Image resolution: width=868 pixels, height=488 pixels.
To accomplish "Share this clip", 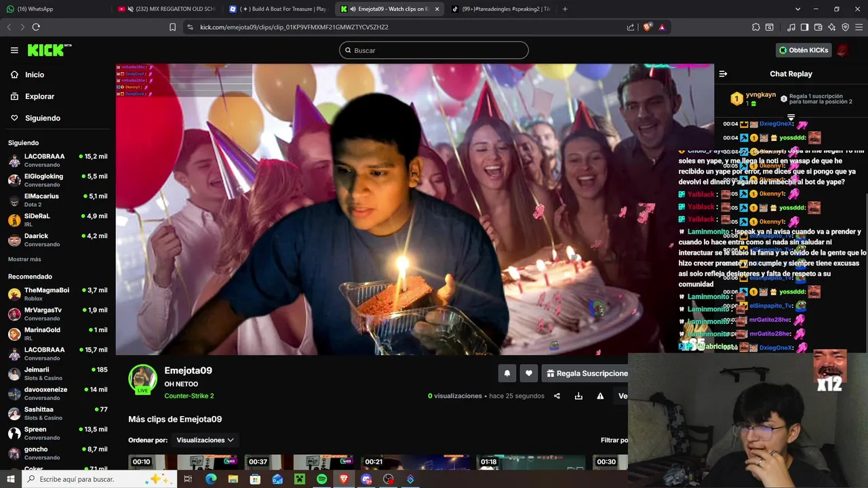I will 557,396.
